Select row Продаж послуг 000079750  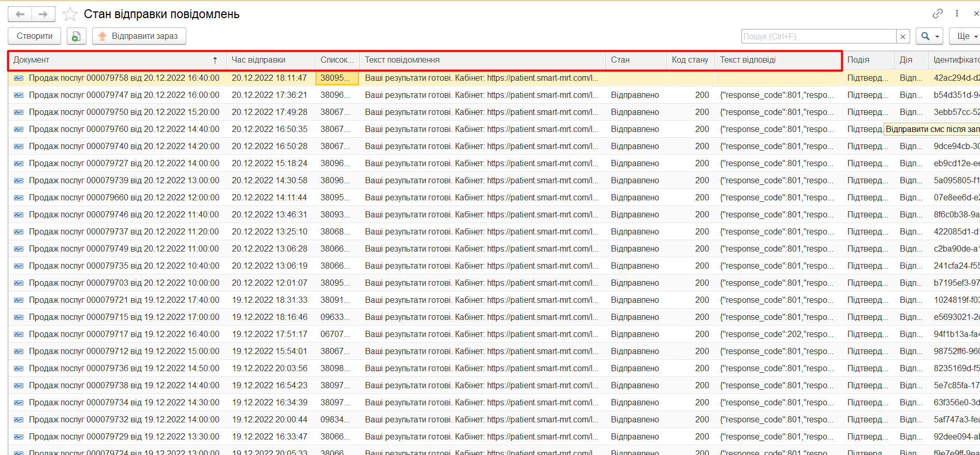pos(124,112)
